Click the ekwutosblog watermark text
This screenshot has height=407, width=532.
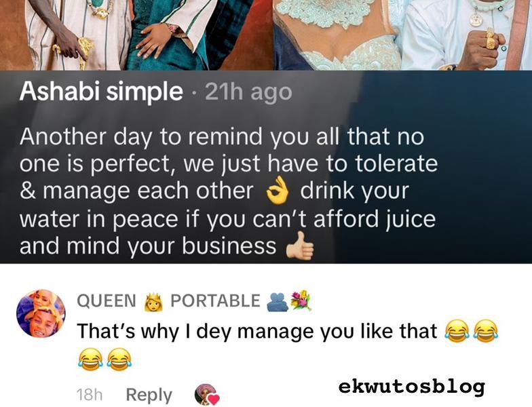411,387
